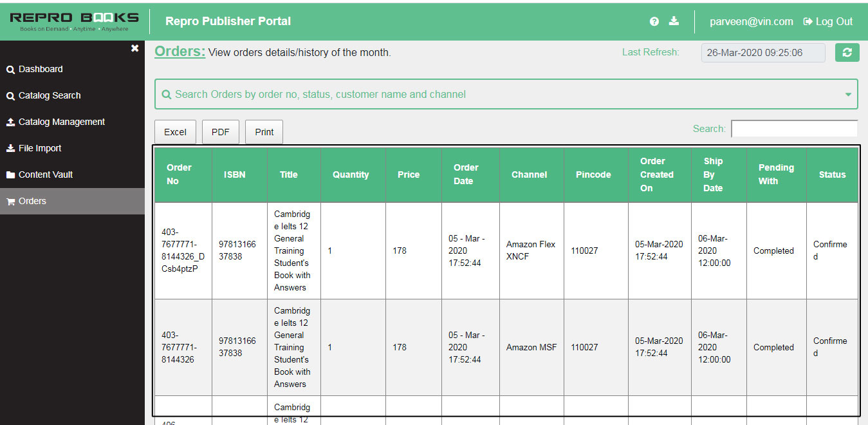Log out of the publisher portal

(x=828, y=21)
